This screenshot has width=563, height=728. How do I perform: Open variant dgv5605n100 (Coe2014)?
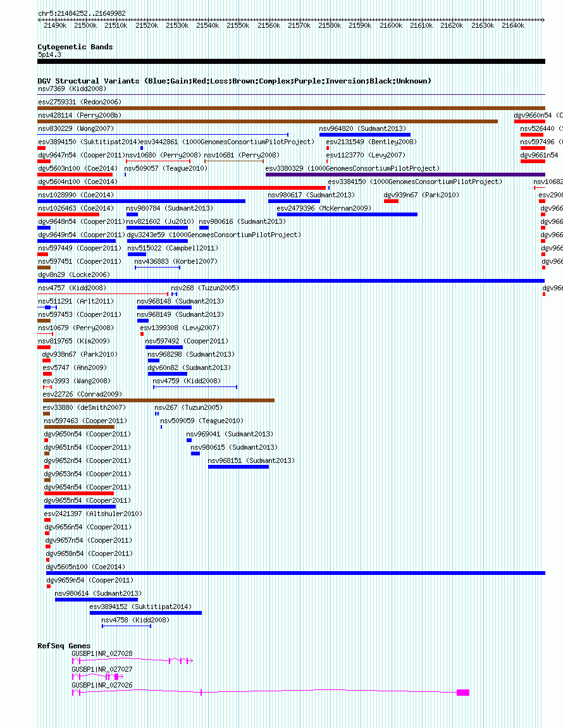(x=85, y=567)
